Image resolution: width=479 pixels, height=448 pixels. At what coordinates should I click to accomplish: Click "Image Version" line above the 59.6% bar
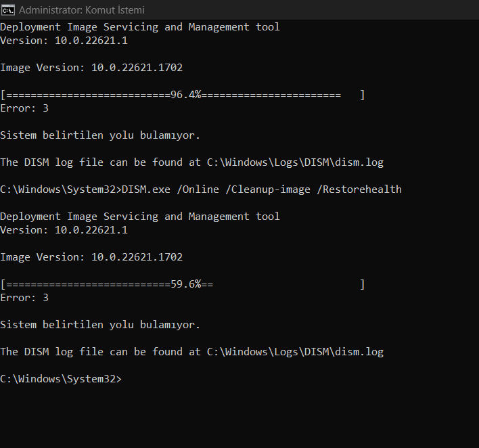[x=91, y=257]
